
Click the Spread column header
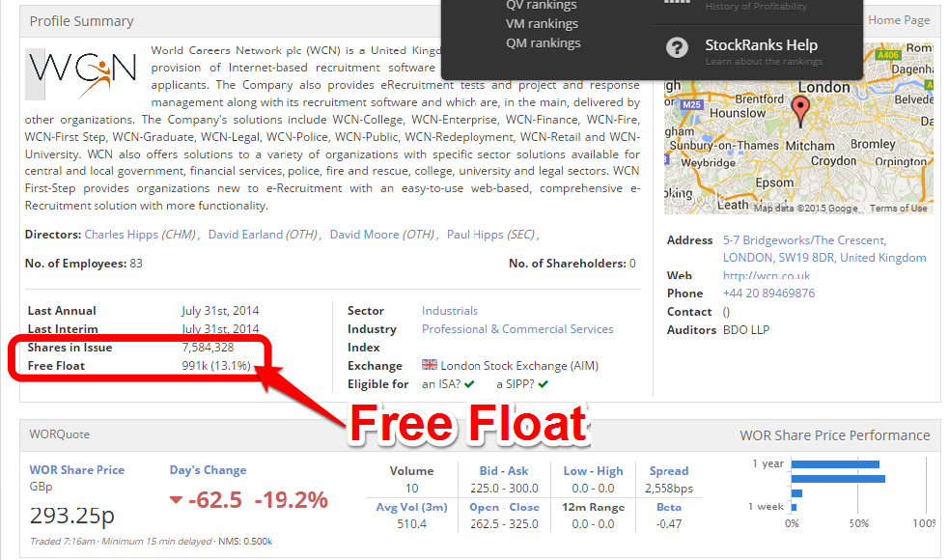(x=669, y=471)
